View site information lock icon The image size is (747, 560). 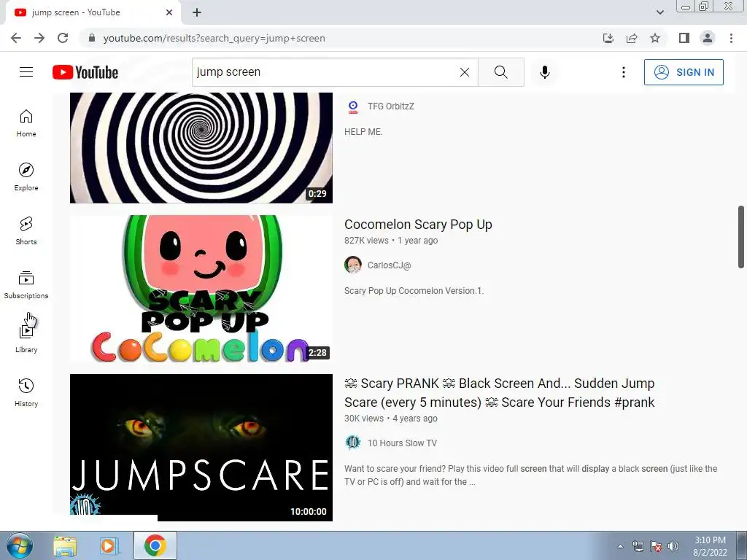pos(92,38)
